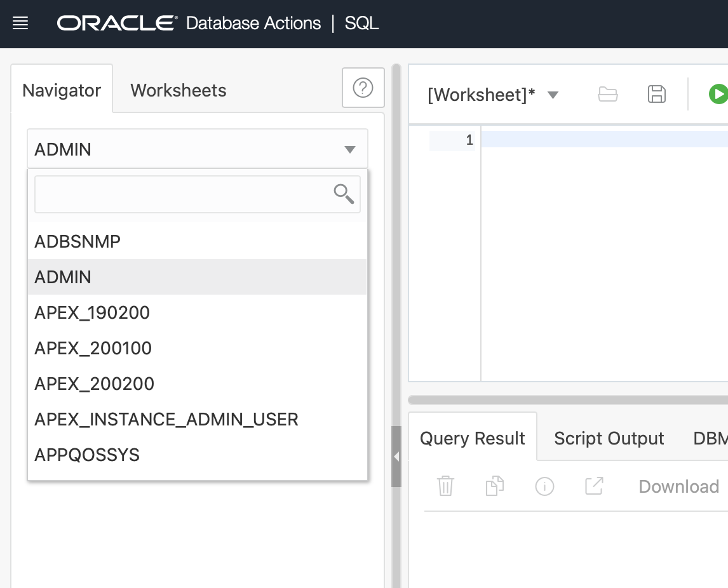Open query result in new window icon

[x=594, y=486]
